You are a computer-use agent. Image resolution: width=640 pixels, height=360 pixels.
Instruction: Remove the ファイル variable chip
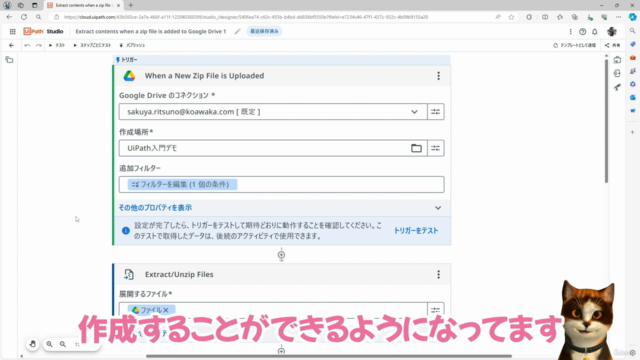tap(166, 310)
